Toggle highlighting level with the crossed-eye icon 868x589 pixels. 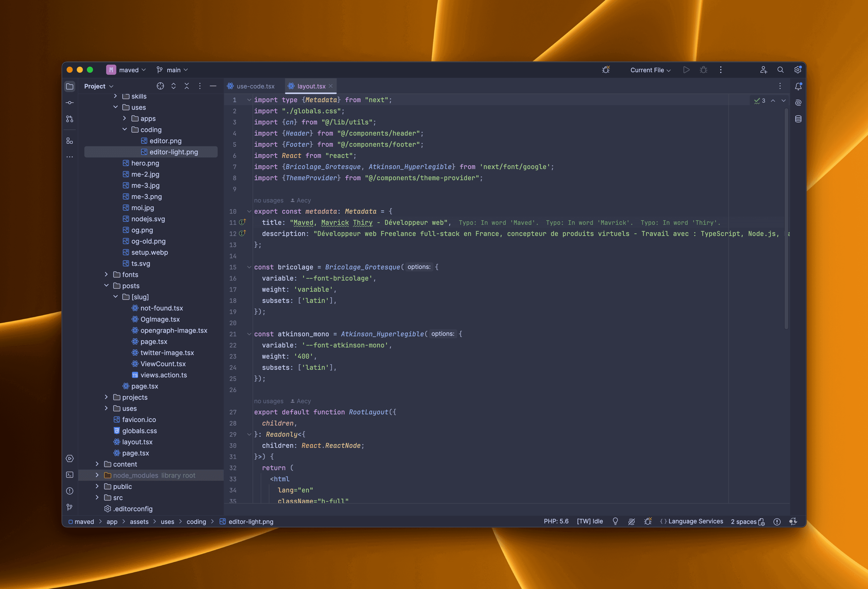click(632, 521)
